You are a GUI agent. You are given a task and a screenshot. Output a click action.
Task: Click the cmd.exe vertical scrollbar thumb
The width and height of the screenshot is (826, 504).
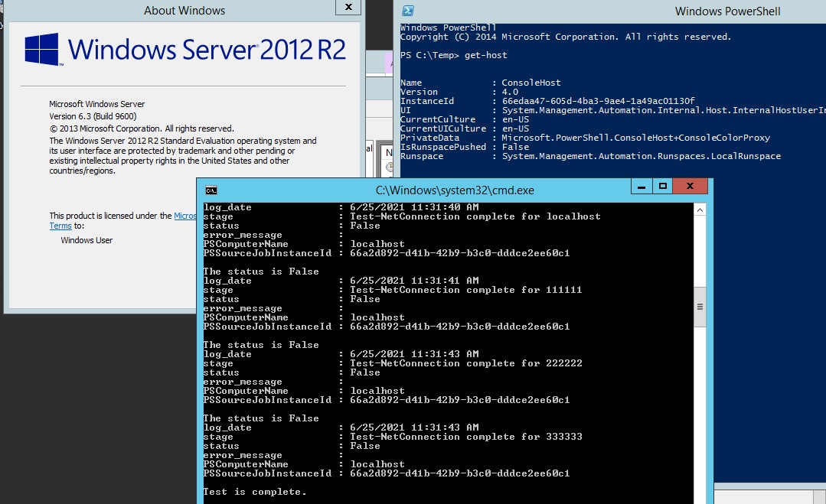tap(700, 307)
